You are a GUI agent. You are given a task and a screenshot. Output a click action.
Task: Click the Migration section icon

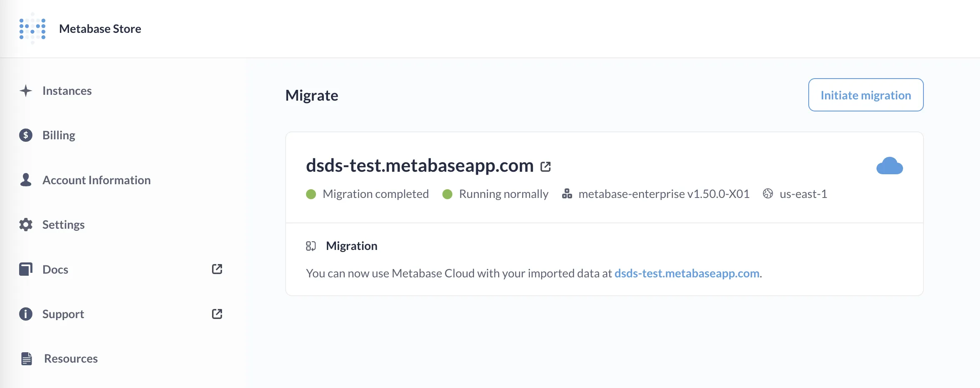click(311, 245)
